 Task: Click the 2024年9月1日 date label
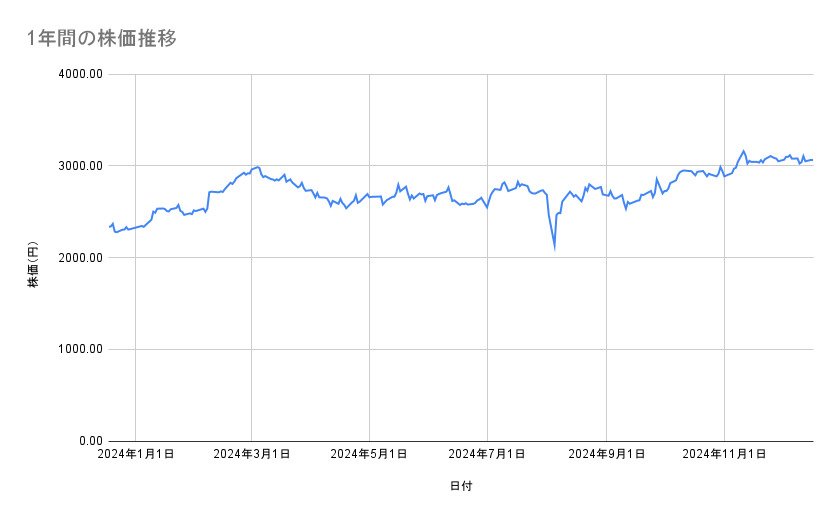606,454
